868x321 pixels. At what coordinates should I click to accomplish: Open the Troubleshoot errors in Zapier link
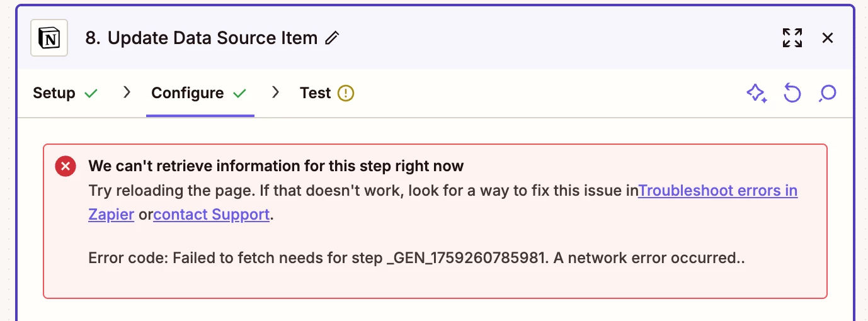(x=717, y=191)
